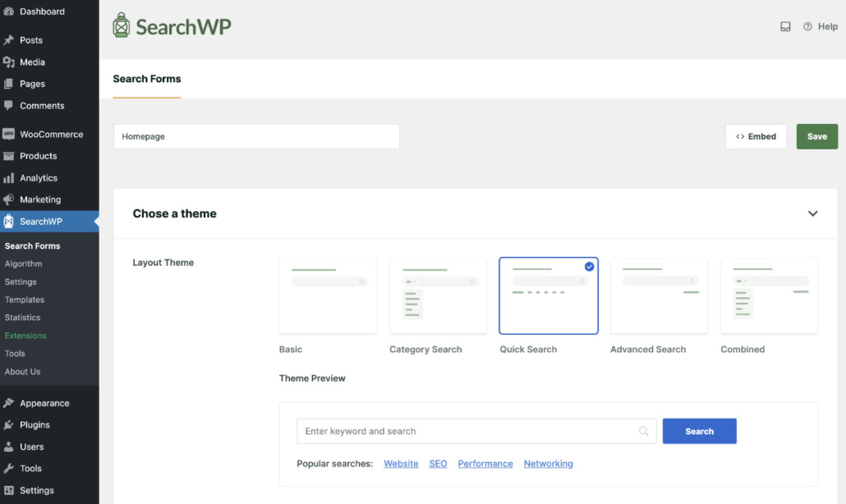Select the Basic layout theme
Image resolution: width=846 pixels, height=504 pixels.
pyautogui.click(x=328, y=296)
